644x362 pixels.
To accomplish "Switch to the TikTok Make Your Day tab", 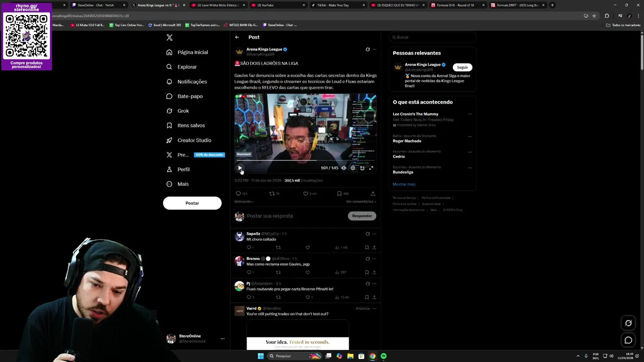I will point(337,5).
